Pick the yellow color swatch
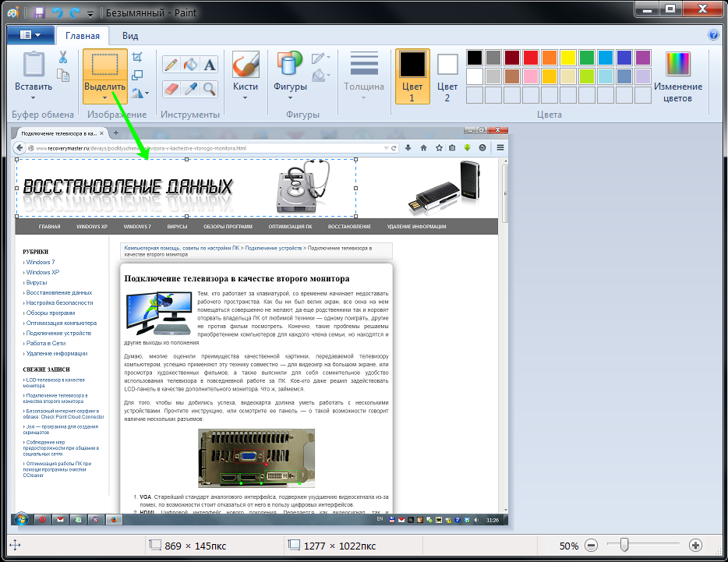 point(567,58)
